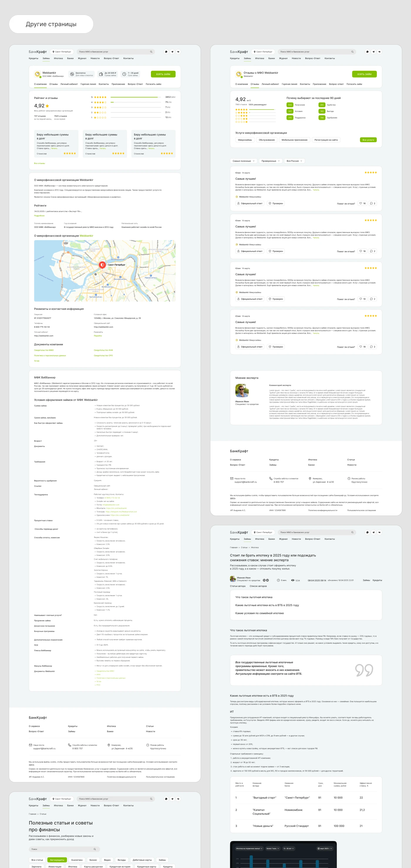Image resolution: width=411 pixels, height=868 pixels.
Task: Open Горячая линия tab in Отзывы о МФО Webbankir card
Action: click(x=289, y=84)
